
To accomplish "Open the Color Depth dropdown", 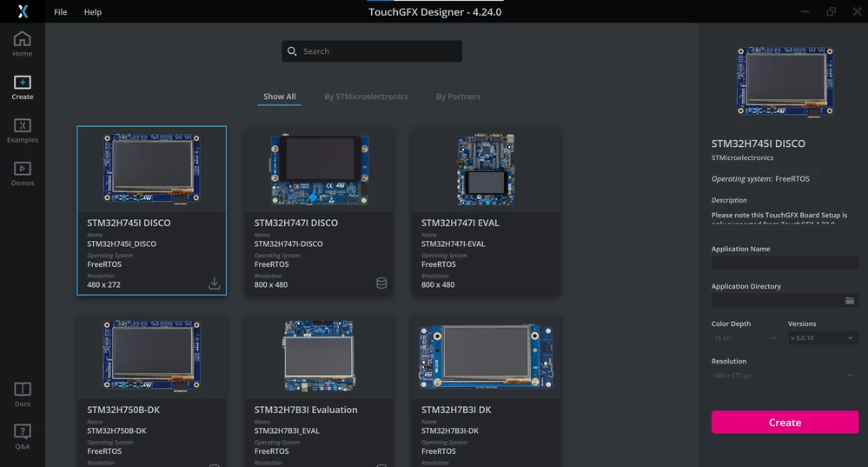I will pyautogui.click(x=745, y=338).
